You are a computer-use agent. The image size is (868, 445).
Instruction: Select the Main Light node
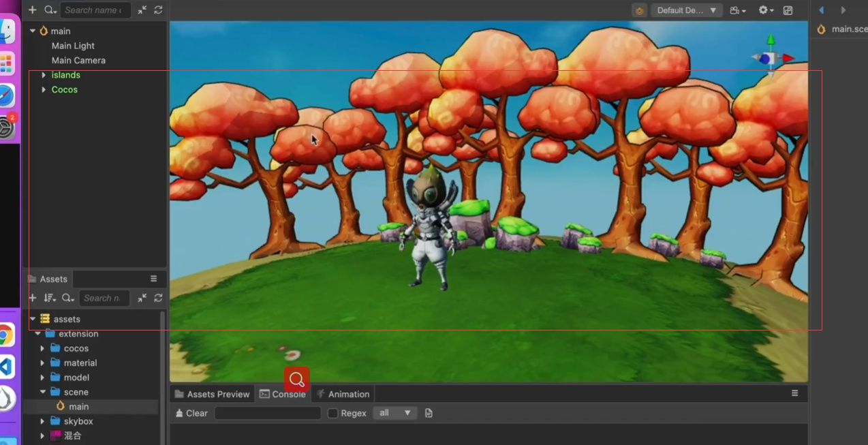(x=73, y=46)
